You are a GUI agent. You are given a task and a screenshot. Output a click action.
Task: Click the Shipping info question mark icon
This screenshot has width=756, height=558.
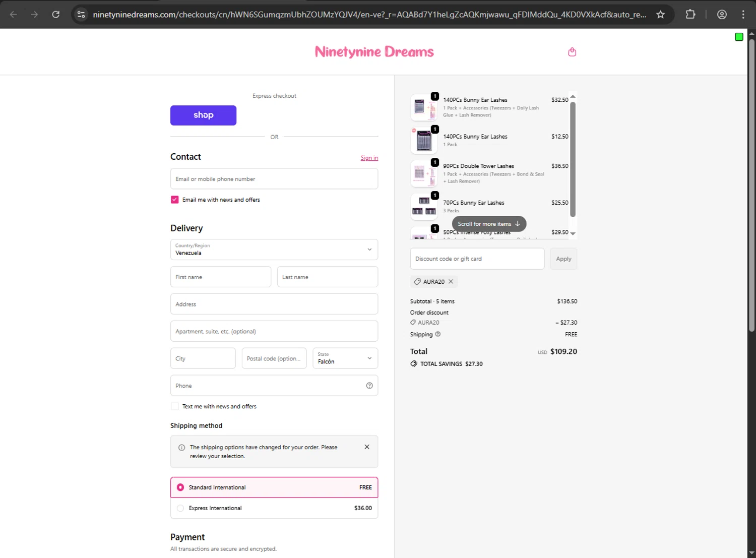pyautogui.click(x=438, y=334)
